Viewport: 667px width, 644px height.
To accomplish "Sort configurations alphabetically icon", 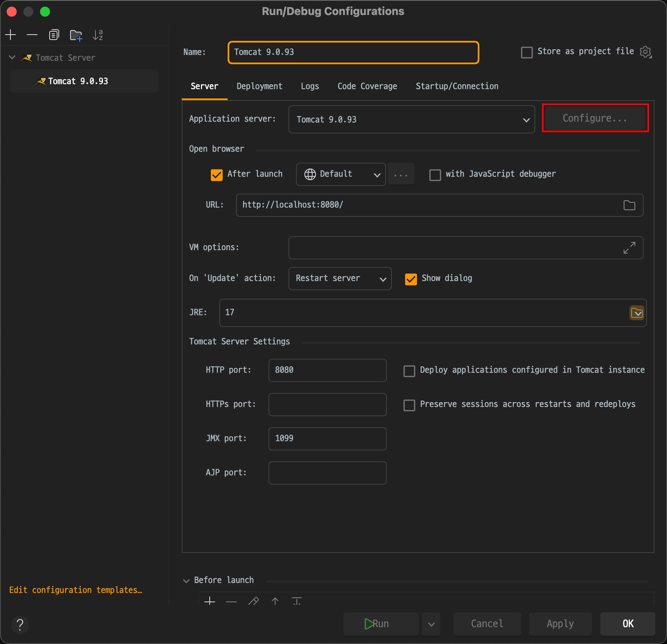I will coord(98,35).
